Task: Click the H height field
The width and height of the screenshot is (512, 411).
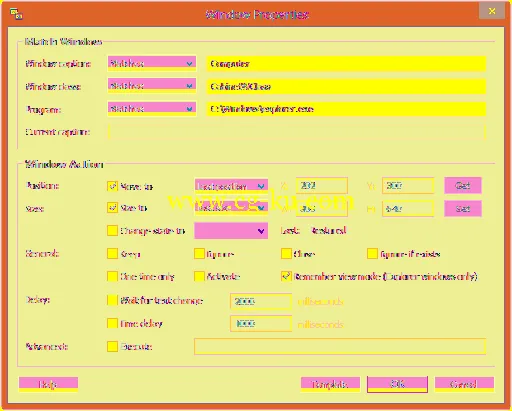Action: coord(408,209)
